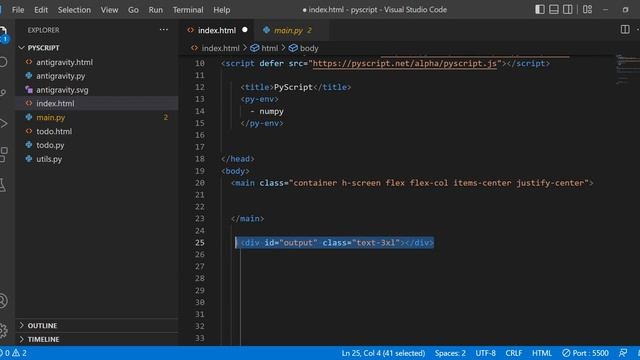Click the pyscript.js URL link on line 10
640x360 pixels.
click(404, 63)
